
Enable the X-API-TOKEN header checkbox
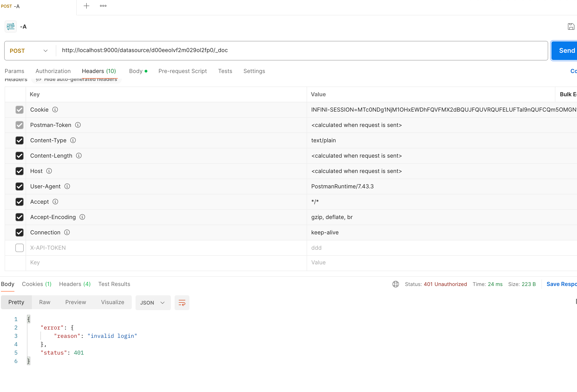pyautogui.click(x=19, y=248)
